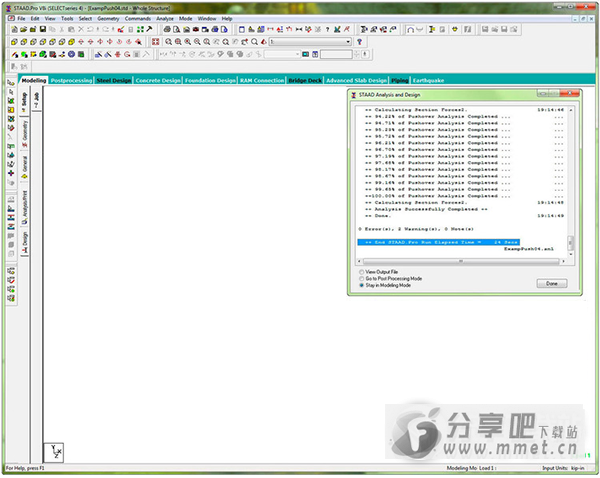Select the General page tab
This screenshot has width=600, height=478.
coord(24,166)
